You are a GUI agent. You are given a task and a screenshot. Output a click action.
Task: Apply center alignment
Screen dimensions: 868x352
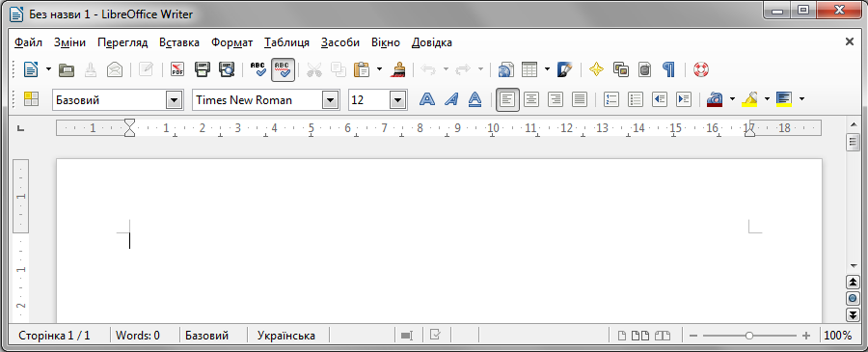531,99
